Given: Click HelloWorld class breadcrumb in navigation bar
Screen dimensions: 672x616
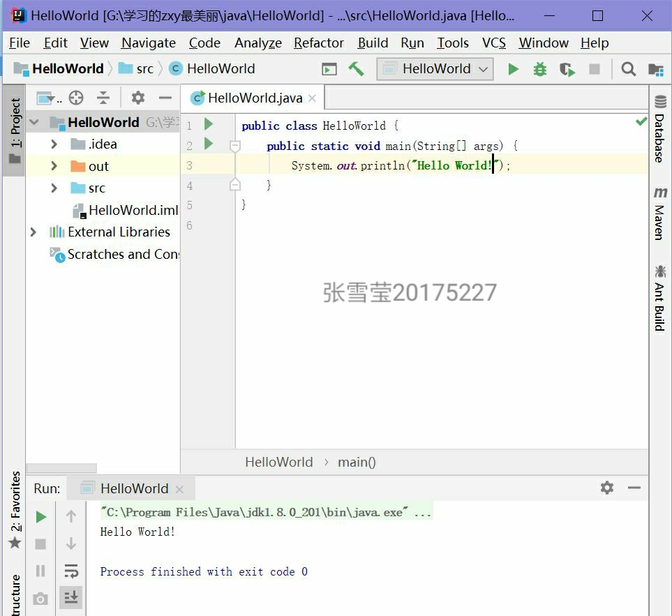Looking at the screenshot, I should click(x=212, y=68).
